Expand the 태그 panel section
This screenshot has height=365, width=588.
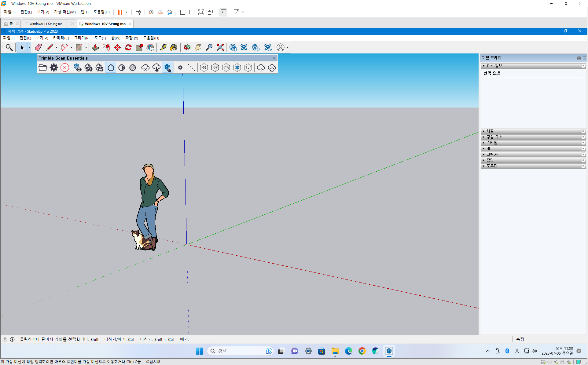[490, 148]
